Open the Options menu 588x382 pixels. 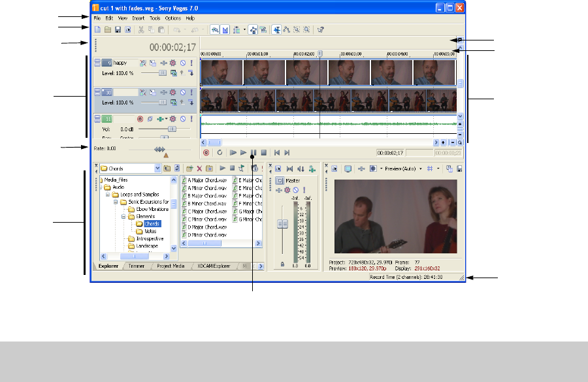pyautogui.click(x=173, y=18)
